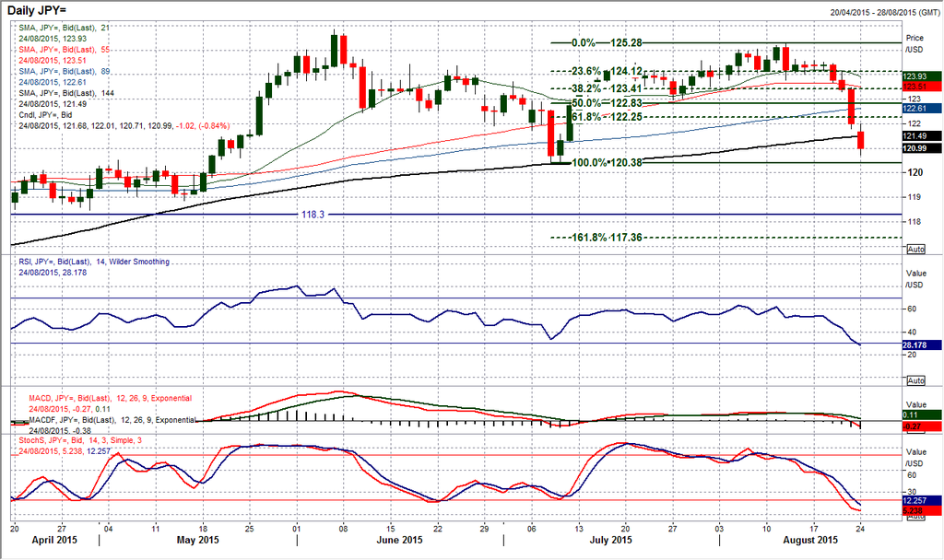Screen dimensions: 944x560
Task: Select the SMA 21 legend entry
Action: coord(64,28)
